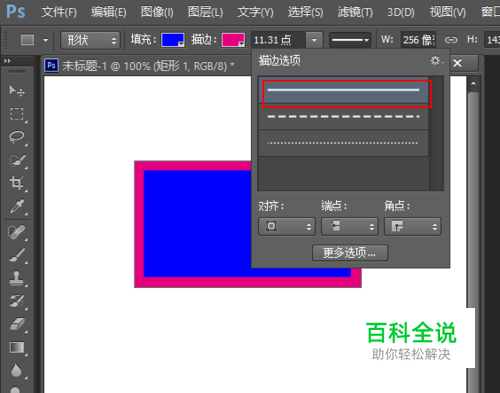Screen dimensions: 500x393
Task: Open stroke line type dropdown
Action: coord(351,40)
